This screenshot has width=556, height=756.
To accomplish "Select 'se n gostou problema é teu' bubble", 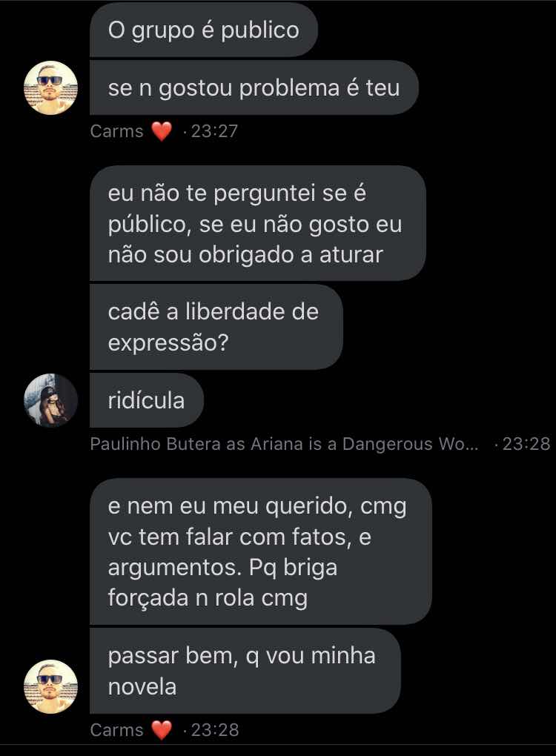I will (x=254, y=87).
